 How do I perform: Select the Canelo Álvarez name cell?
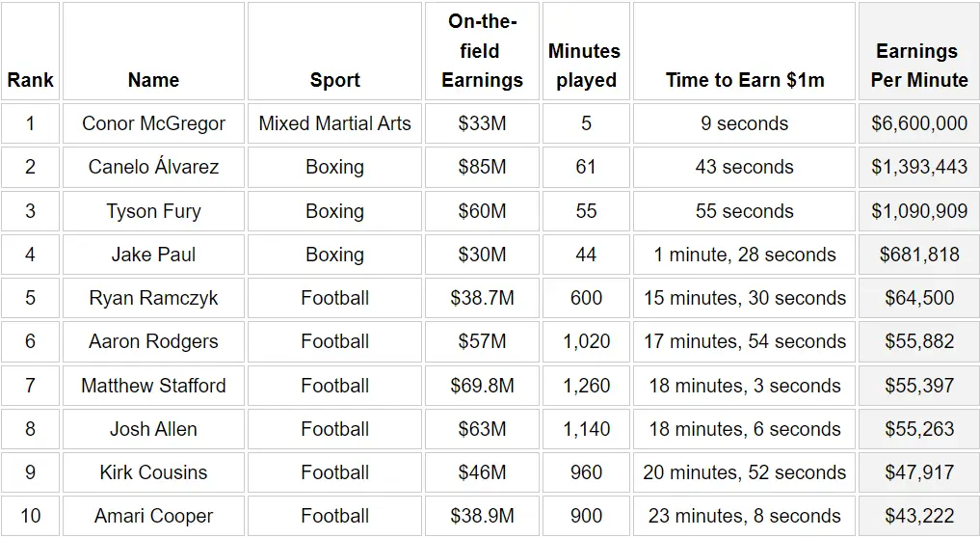(153, 167)
